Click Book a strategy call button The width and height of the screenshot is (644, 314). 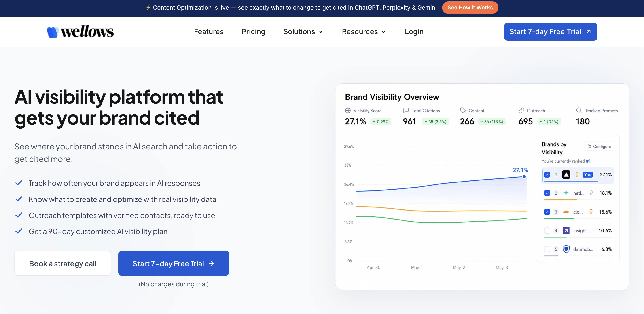point(63,263)
